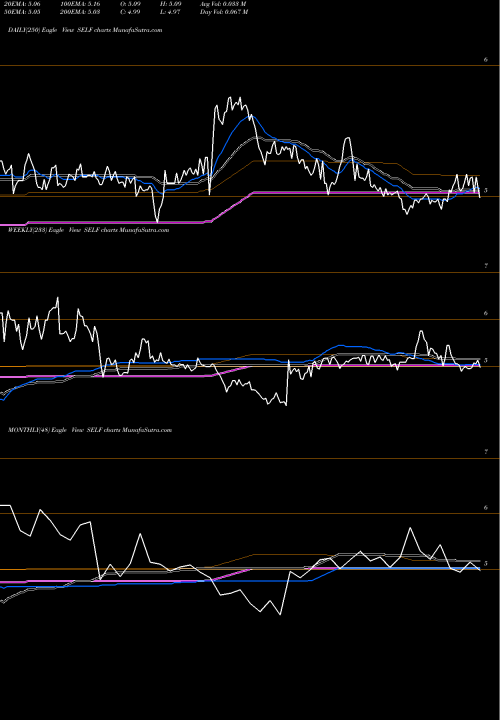Image resolution: width=500 pixels, height=720 pixels.
Task: Click the '6' price label on monthly chart
Action: [486, 507]
